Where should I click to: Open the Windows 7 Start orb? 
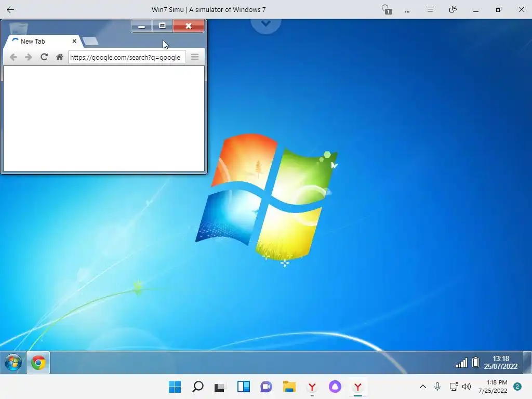(x=13, y=362)
